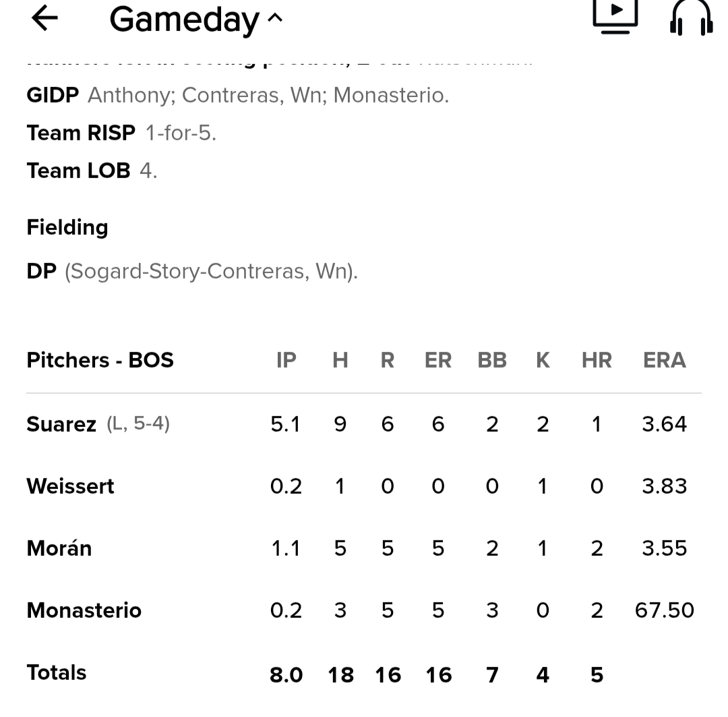Open the audio headphones icon
The width and height of the screenshot is (728, 717).
(x=692, y=18)
